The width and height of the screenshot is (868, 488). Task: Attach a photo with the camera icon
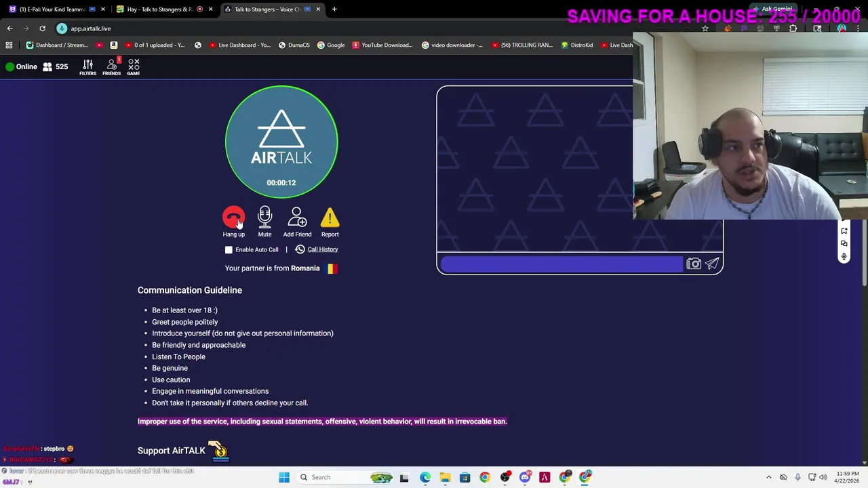(693, 264)
